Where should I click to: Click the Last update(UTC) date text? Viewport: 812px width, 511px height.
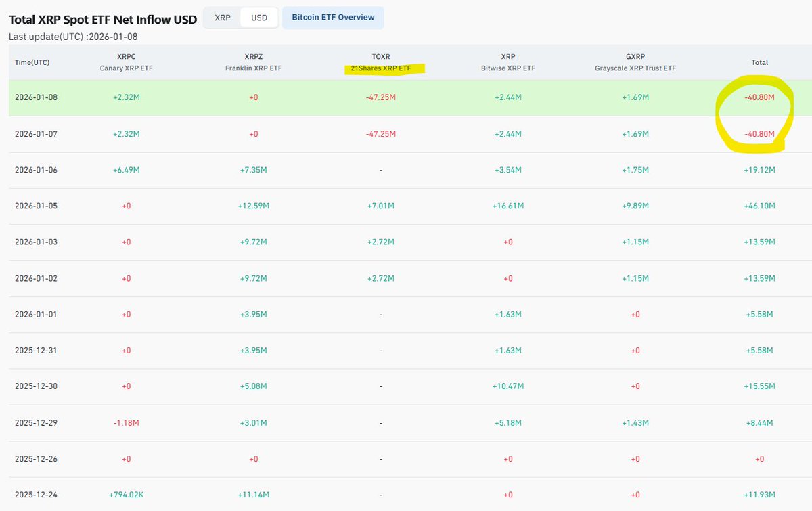[73, 37]
